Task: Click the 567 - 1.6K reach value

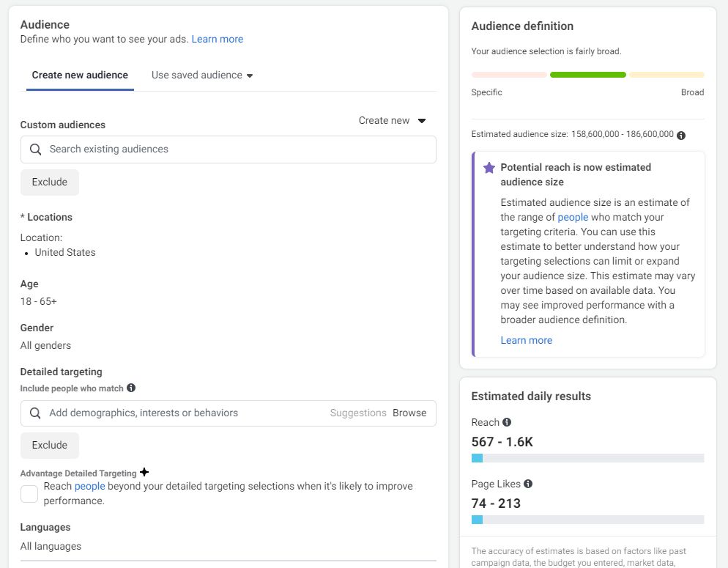Action: [x=502, y=442]
